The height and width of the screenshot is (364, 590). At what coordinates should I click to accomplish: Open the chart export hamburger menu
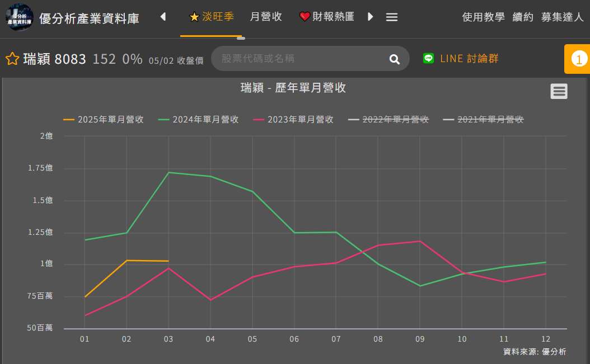(559, 91)
